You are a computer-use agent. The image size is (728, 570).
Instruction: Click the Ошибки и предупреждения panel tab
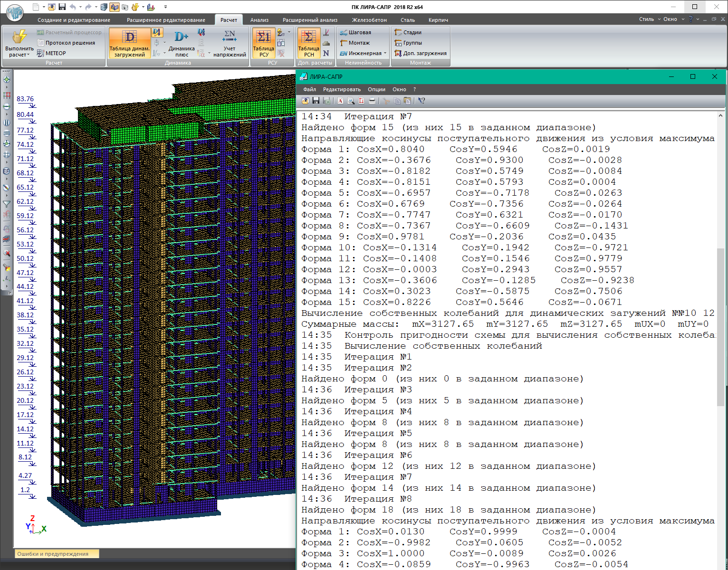click(x=53, y=554)
